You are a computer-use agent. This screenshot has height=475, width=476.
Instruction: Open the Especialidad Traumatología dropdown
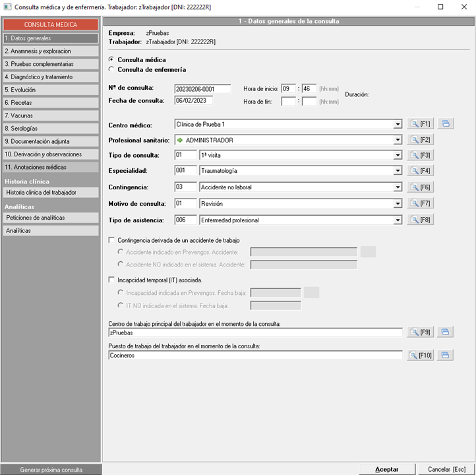click(x=397, y=171)
